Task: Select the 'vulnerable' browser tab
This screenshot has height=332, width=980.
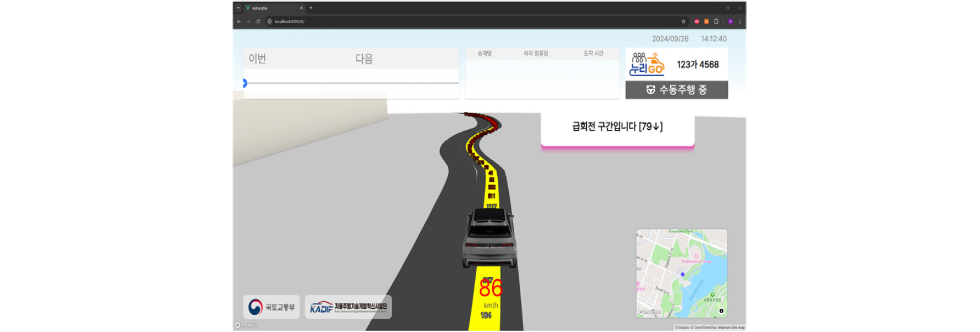Action: tap(274, 8)
